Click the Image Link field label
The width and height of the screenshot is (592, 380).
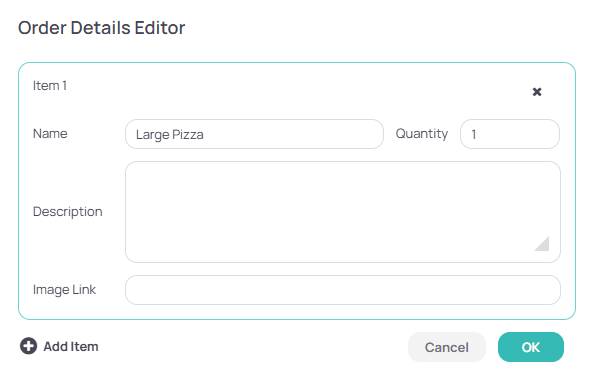pyautogui.click(x=64, y=290)
